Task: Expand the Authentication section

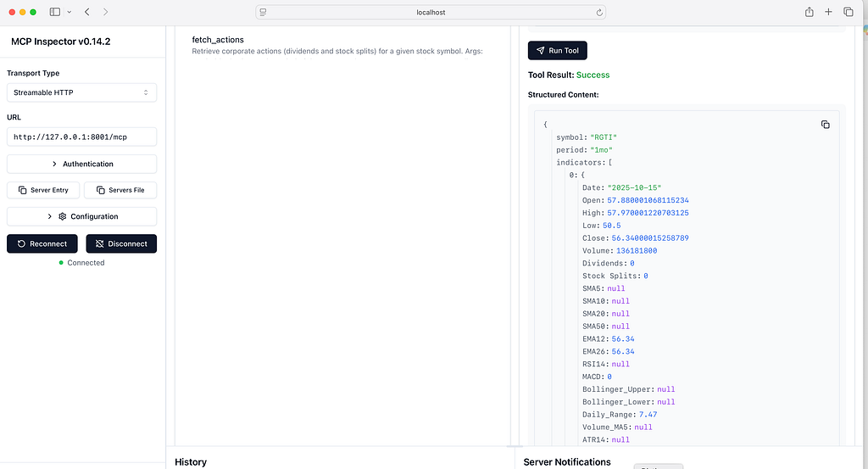Action: point(82,164)
